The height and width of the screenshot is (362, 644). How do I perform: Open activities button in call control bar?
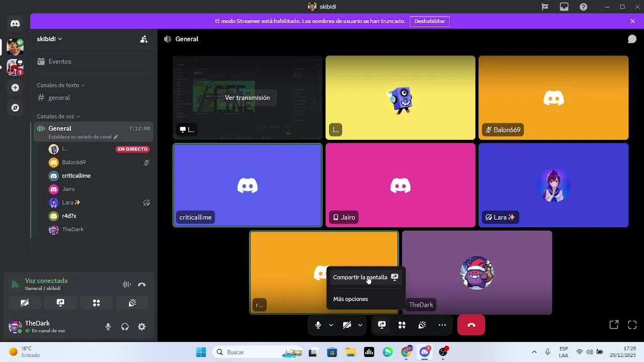(402, 325)
